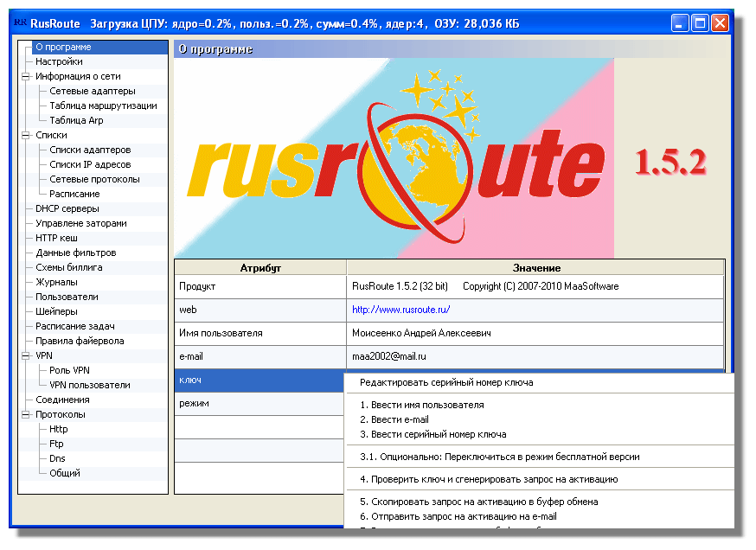This screenshot has height=550, width=756.
Task: Minimize the RusRoute window
Action: click(x=679, y=22)
